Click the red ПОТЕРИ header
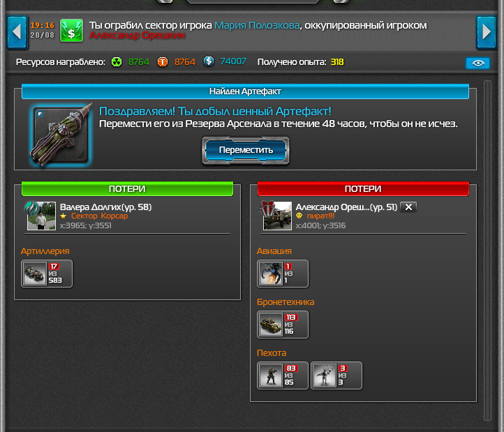The width and height of the screenshot is (504, 432). click(363, 189)
